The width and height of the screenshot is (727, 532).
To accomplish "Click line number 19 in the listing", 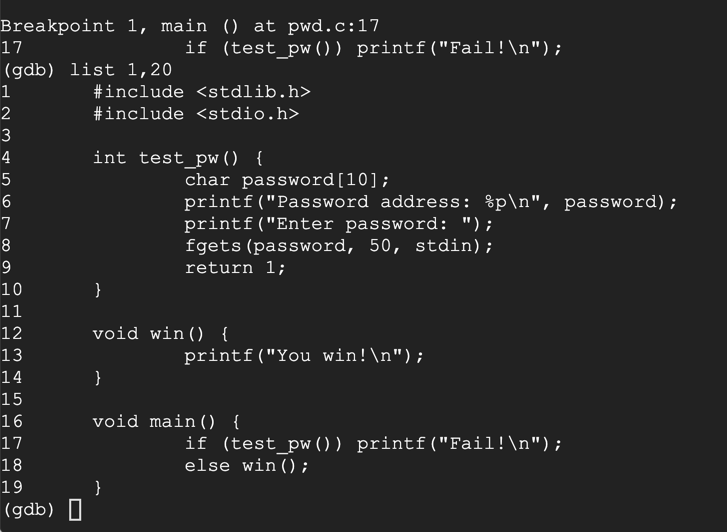I will click(11, 488).
